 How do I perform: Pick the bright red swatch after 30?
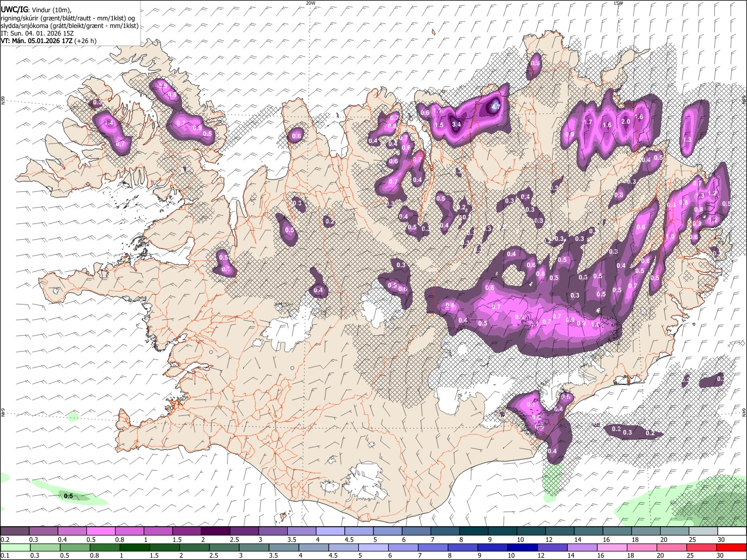coord(730,547)
